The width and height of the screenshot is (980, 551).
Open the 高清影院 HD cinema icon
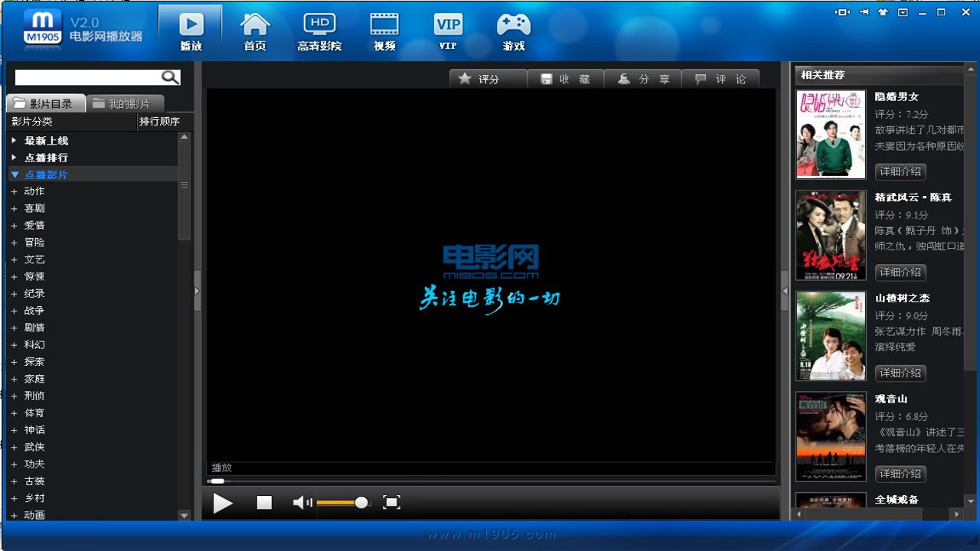pos(319,31)
